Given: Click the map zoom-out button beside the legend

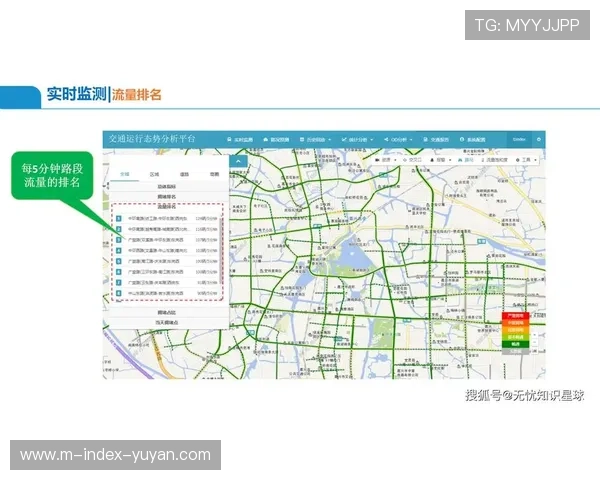Looking at the screenshot, I should 535,343.
